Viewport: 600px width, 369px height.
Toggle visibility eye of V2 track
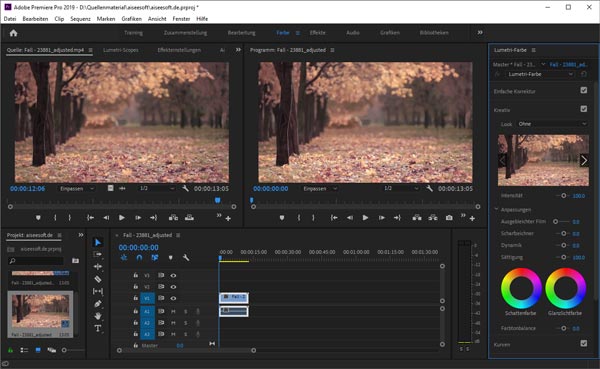[173, 287]
